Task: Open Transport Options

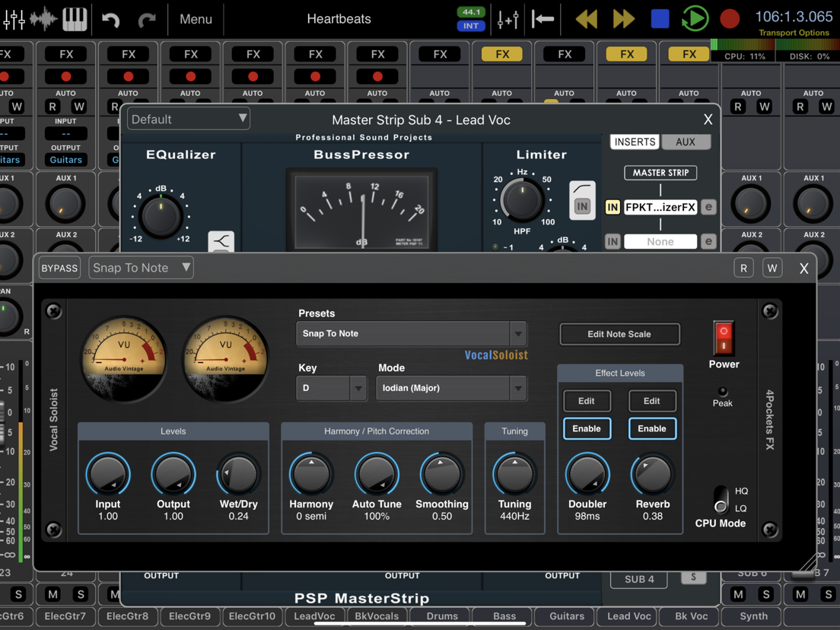Action: click(794, 33)
